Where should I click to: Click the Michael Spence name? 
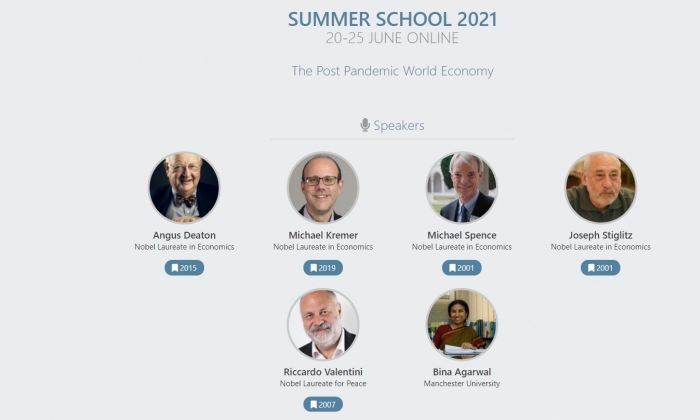click(x=462, y=235)
